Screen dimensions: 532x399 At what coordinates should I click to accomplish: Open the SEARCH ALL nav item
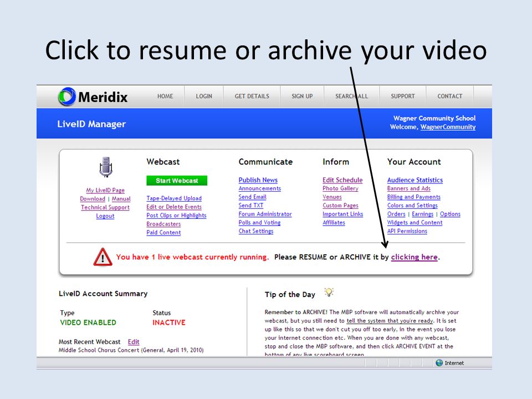point(351,96)
